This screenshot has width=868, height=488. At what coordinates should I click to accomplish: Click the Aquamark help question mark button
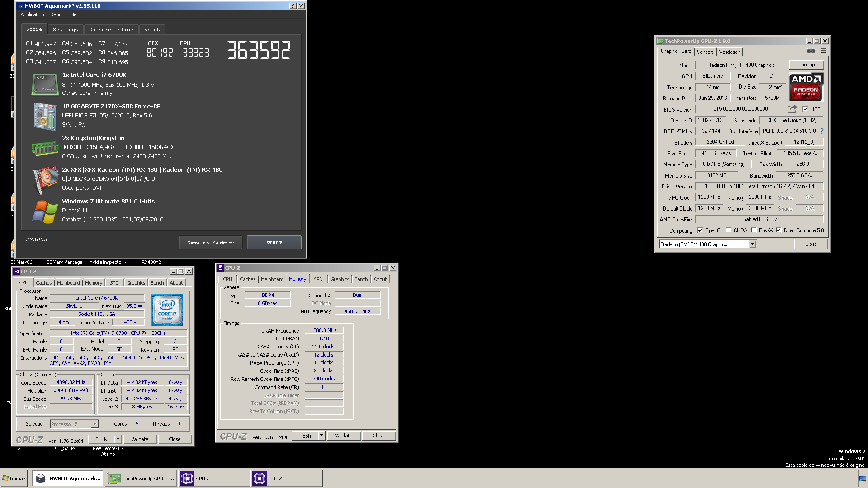(x=293, y=6)
